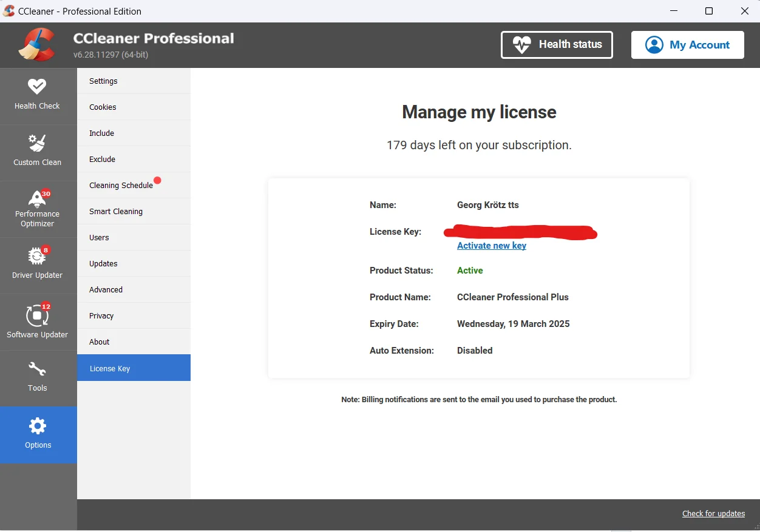Open the Tools wrench icon
Viewport: 760px width, 532px height.
point(37,369)
